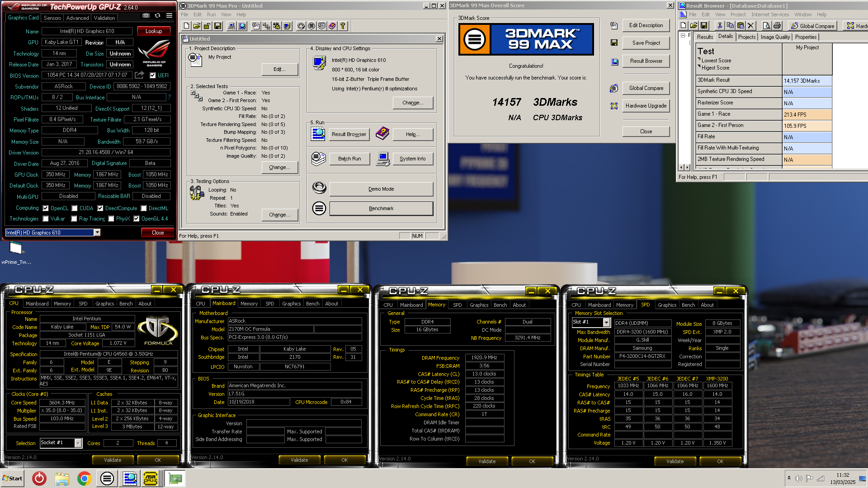Image resolution: width=868 pixels, height=488 pixels.
Task: Toggle the CUDA checkbox
Action: pos(75,208)
